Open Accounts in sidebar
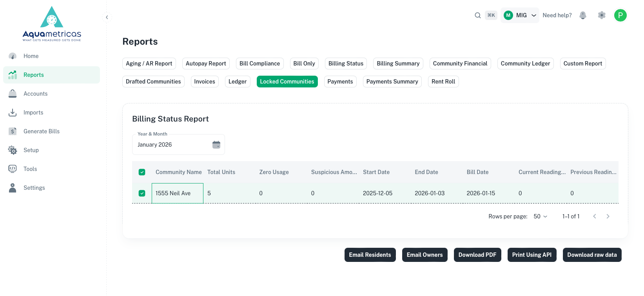The height and width of the screenshot is (296, 644). (51, 94)
